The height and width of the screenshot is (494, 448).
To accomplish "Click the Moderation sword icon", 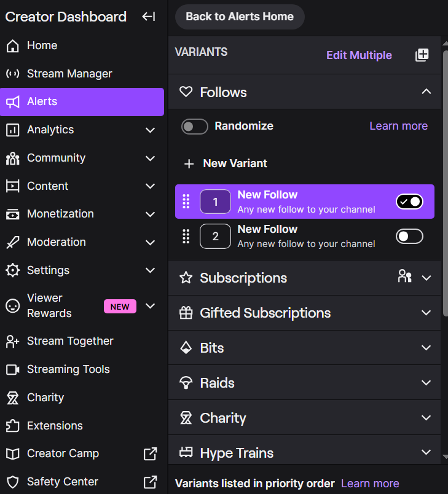I will [x=13, y=242].
